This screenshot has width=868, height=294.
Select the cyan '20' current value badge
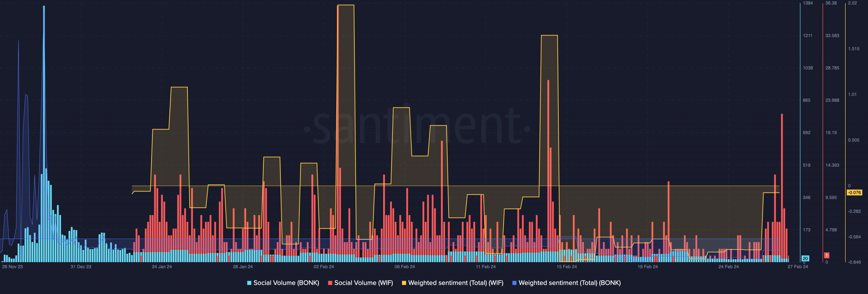point(805,258)
